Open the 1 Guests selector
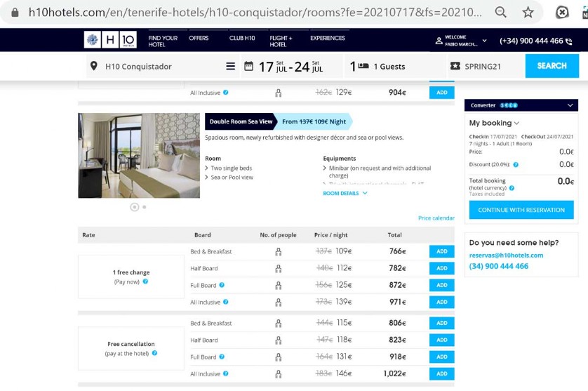 tap(395, 67)
